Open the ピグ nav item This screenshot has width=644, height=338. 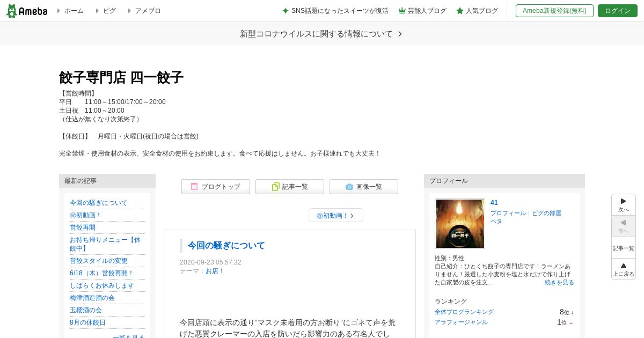pyautogui.click(x=109, y=11)
